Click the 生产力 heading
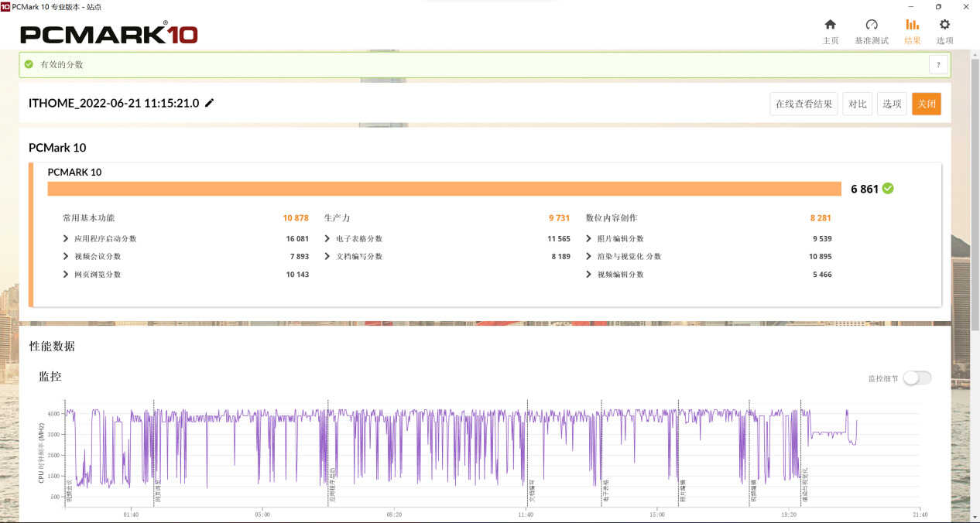This screenshot has width=980, height=523. point(338,218)
